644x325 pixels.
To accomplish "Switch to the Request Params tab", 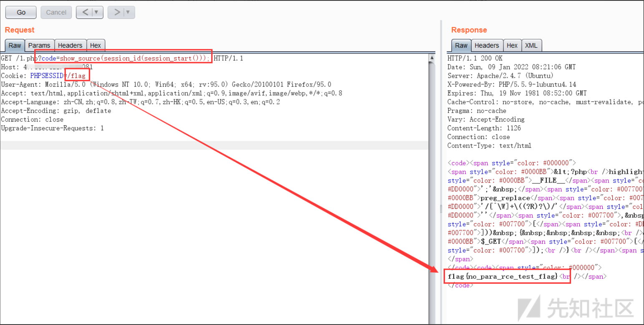I will (39, 46).
